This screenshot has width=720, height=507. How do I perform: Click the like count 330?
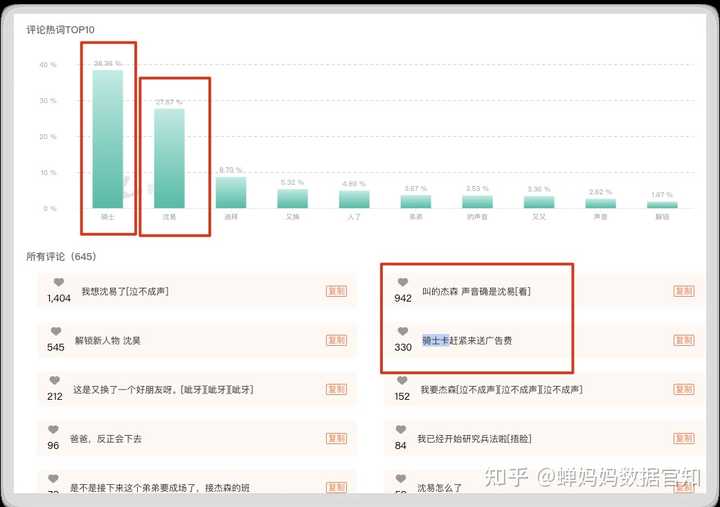(x=403, y=348)
